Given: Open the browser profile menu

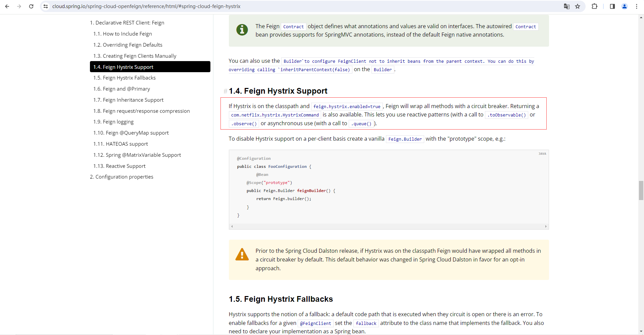Looking at the screenshot, I should [x=625, y=6].
